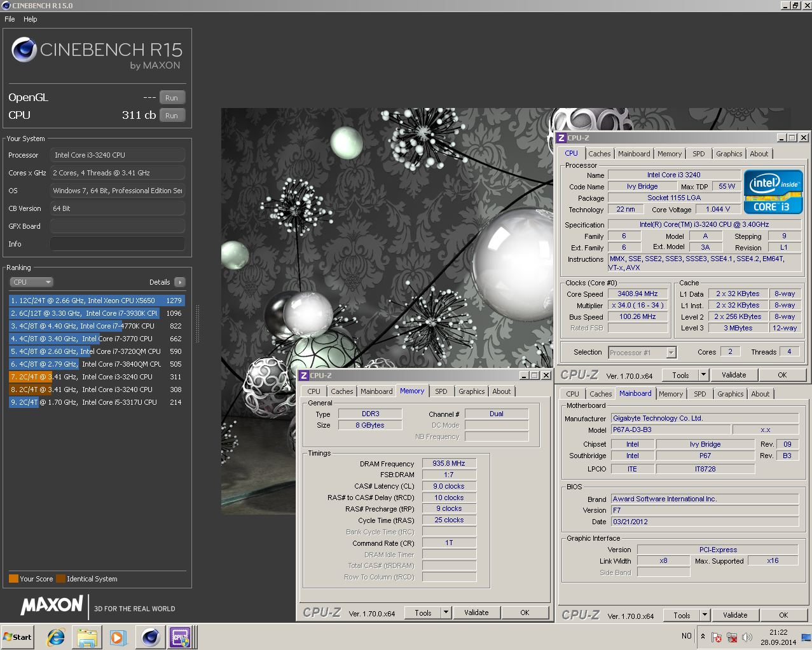Select About tab in top CPU-Z window

(759, 154)
